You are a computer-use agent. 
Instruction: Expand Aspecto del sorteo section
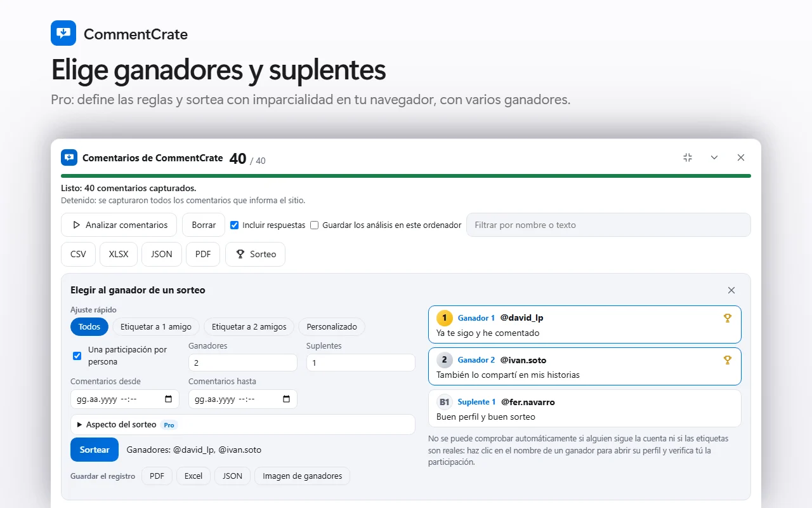click(243, 424)
